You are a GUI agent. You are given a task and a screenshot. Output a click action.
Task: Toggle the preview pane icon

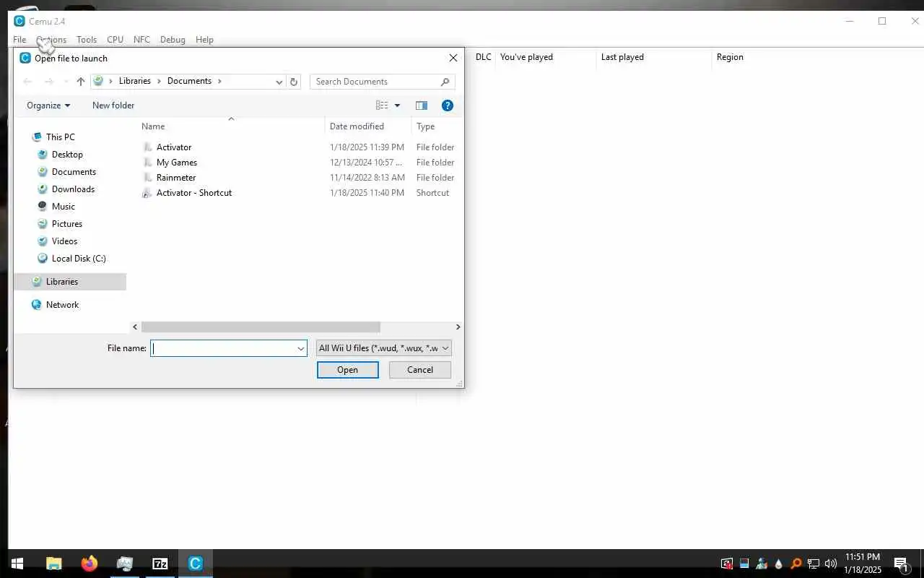(422, 105)
